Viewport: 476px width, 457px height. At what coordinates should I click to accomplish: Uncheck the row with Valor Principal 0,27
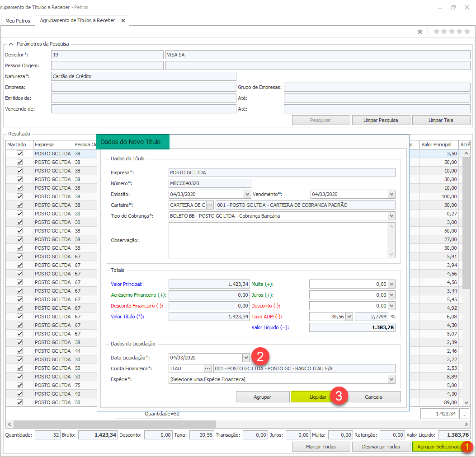20,214
